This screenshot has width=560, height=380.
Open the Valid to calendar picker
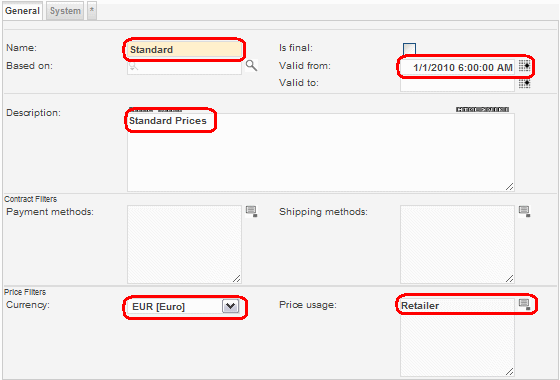pos(524,84)
